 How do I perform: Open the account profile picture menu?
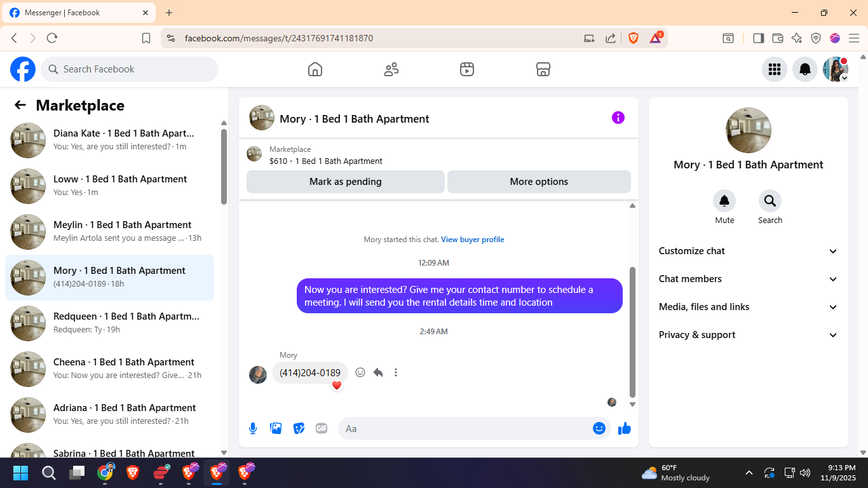pos(836,69)
